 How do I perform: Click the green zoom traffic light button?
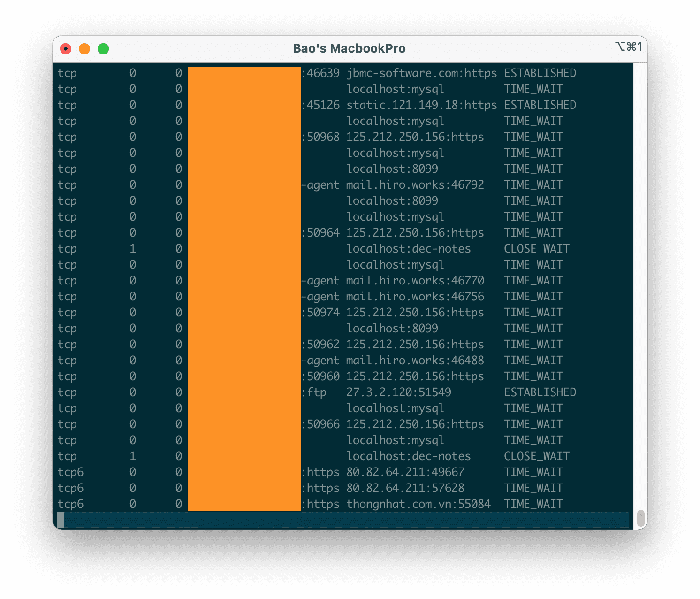tap(103, 48)
